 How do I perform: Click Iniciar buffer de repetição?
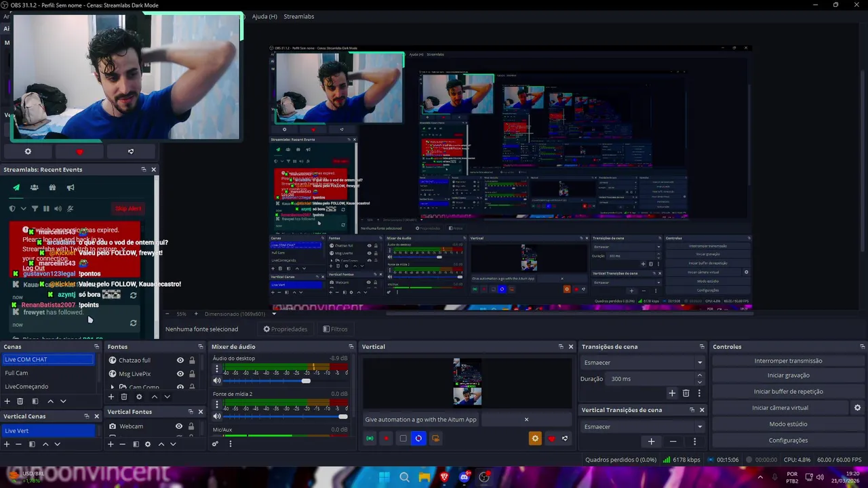pyautogui.click(x=788, y=392)
